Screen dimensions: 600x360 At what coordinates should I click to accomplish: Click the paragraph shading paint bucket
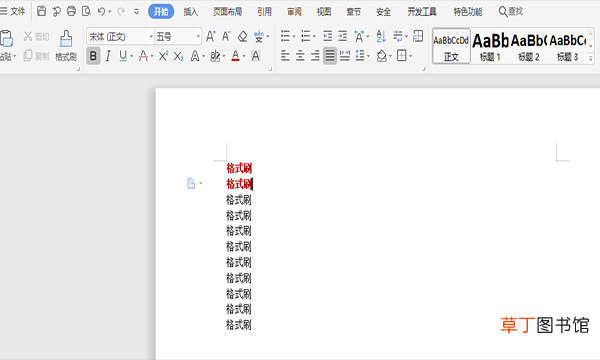point(382,56)
